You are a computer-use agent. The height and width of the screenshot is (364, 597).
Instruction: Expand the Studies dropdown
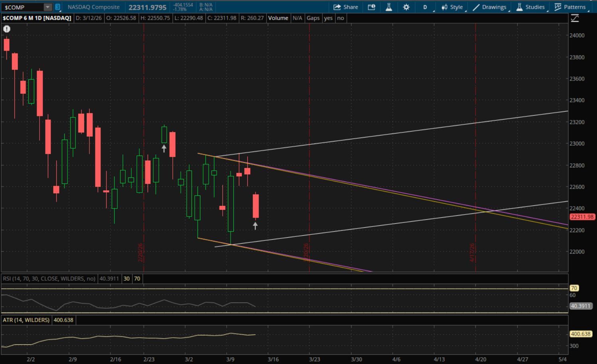[x=530, y=7]
